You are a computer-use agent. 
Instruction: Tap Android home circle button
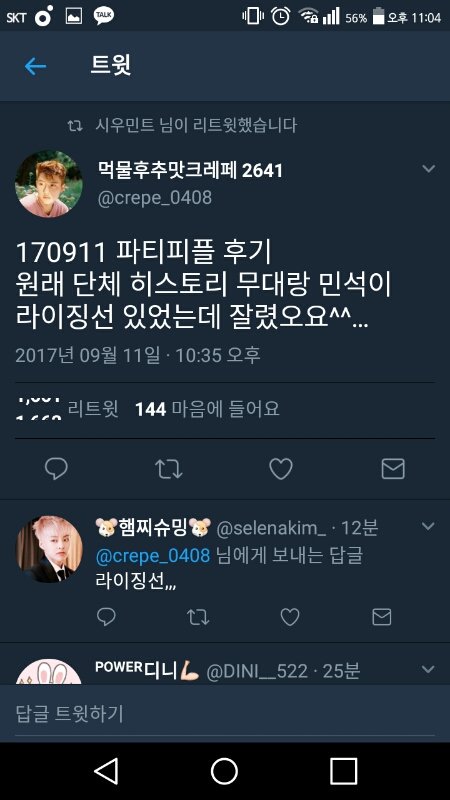pos(224,771)
